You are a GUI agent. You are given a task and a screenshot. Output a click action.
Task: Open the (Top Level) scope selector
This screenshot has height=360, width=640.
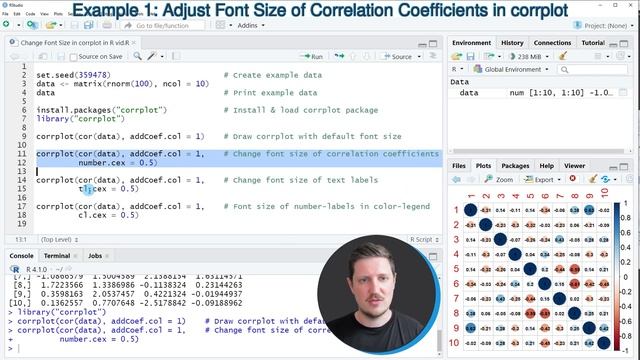tap(60, 240)
